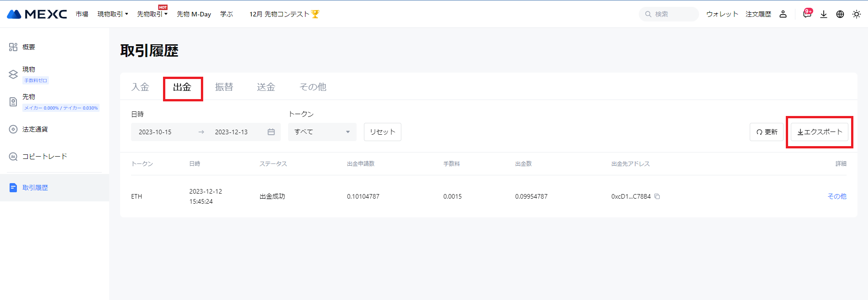The width and height of the screenshot is (868, 300).
Task: Click the 2023-12-12 15:45:24 date cell
Action: tap(205, 196)
